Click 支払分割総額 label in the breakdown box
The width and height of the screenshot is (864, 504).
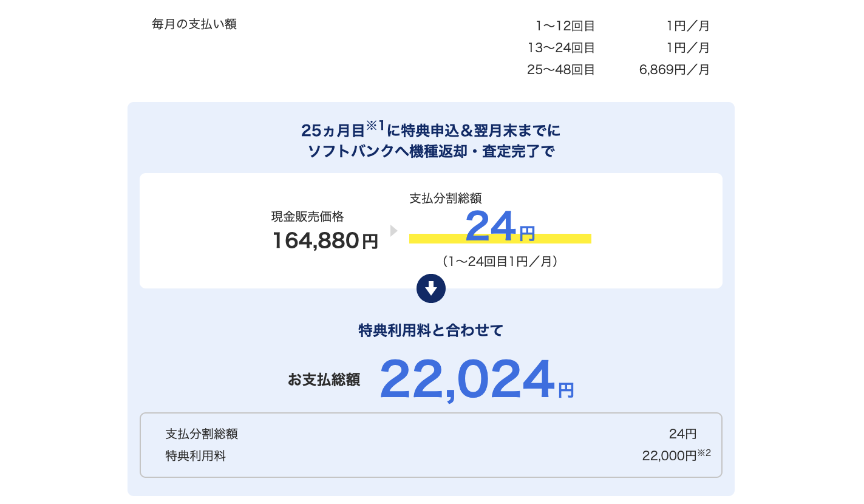[202, 434]
